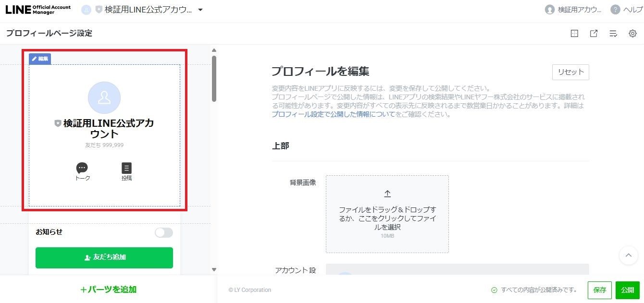This screenshot has height=303, width=644.
Task: Click the 検証用LINE公式アカウ… account name in the header
Action: pyautogui.click(x=148, y=10)
